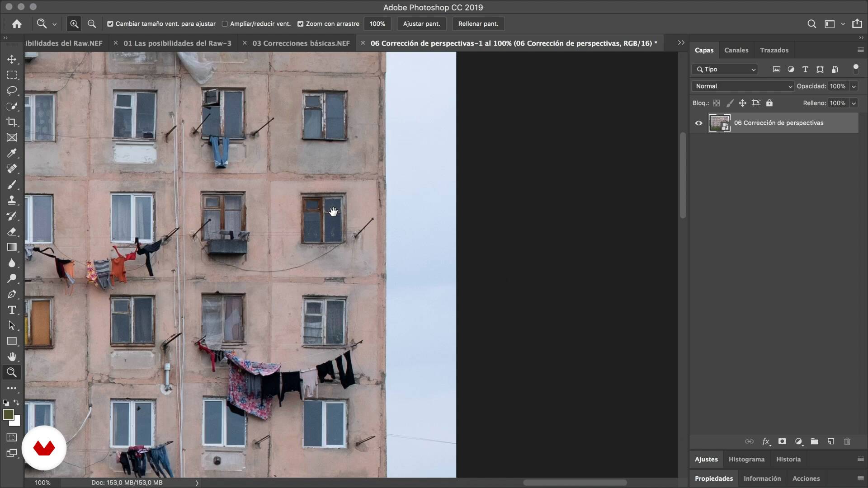Select the Horizontal Type tool

12,310
